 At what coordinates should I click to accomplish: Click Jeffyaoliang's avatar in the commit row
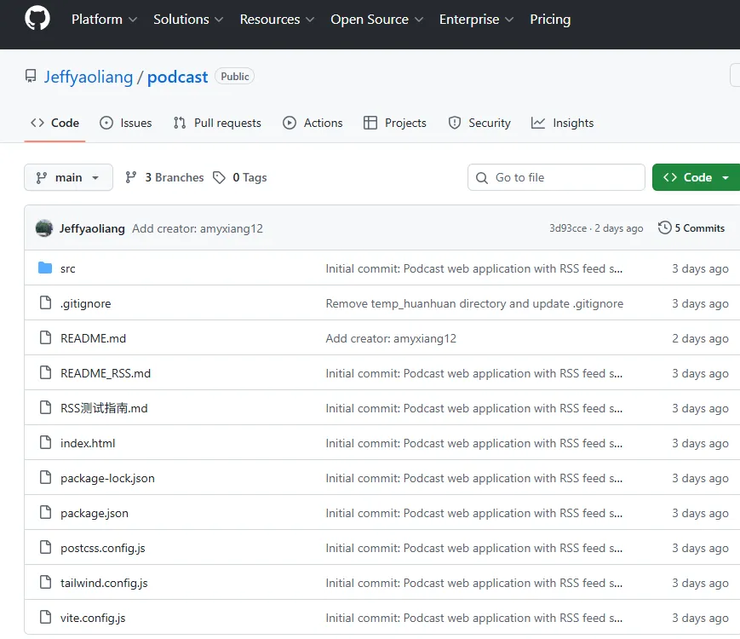44,228
